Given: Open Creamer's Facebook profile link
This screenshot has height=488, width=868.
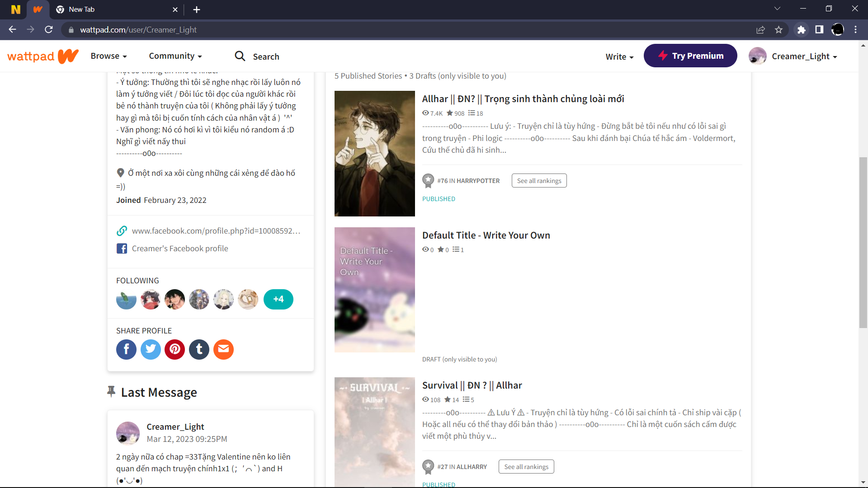Looking at the screenshot, I should click(179, 249).
